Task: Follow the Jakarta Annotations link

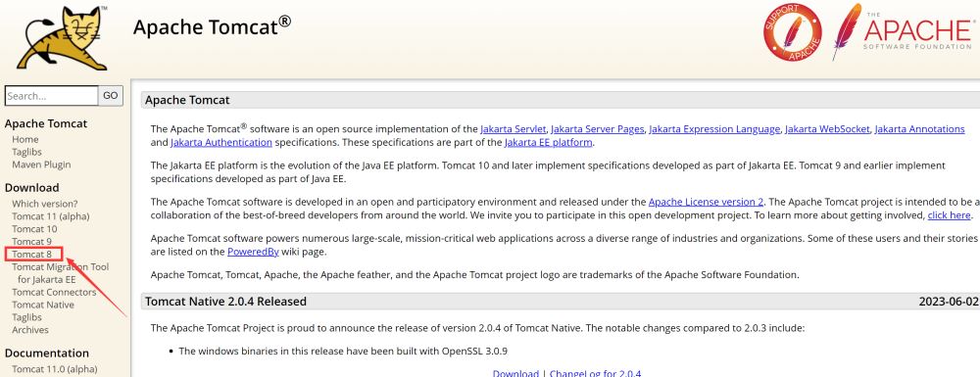Action: [919, 129]
